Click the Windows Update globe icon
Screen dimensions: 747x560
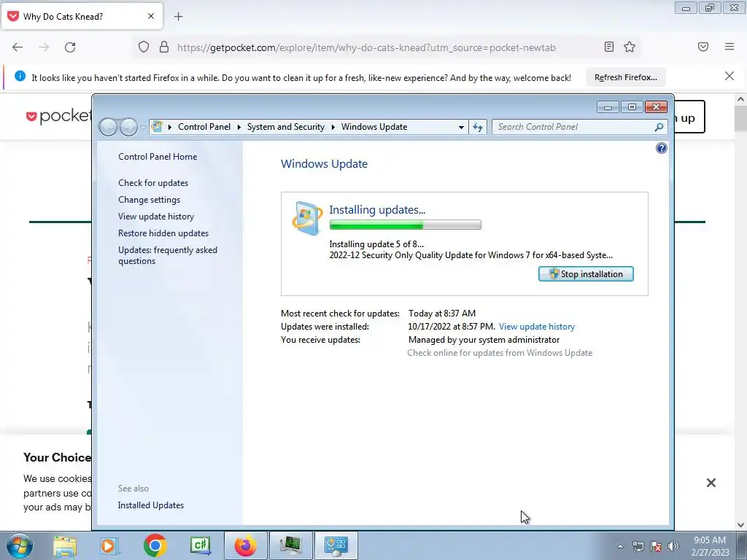click(307, 218)
